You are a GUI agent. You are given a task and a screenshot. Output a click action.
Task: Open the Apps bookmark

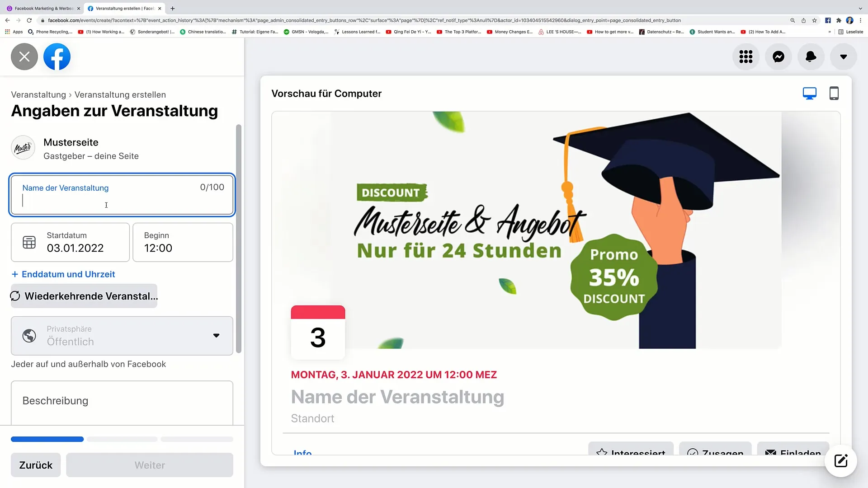tap(14, 32)
